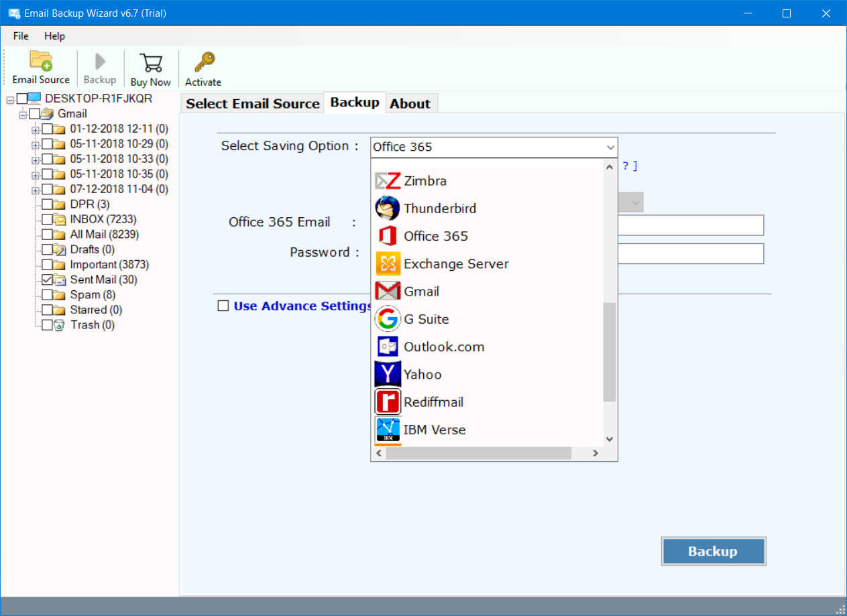Open the Help menu
847x616 pixels.
coord(55,36)
